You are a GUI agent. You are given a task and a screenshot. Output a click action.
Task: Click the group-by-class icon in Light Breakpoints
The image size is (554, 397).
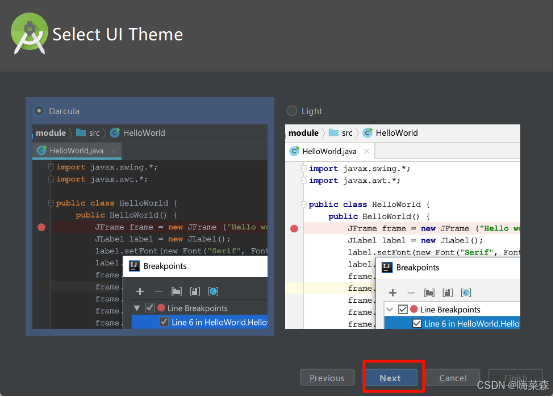[466, 293]
